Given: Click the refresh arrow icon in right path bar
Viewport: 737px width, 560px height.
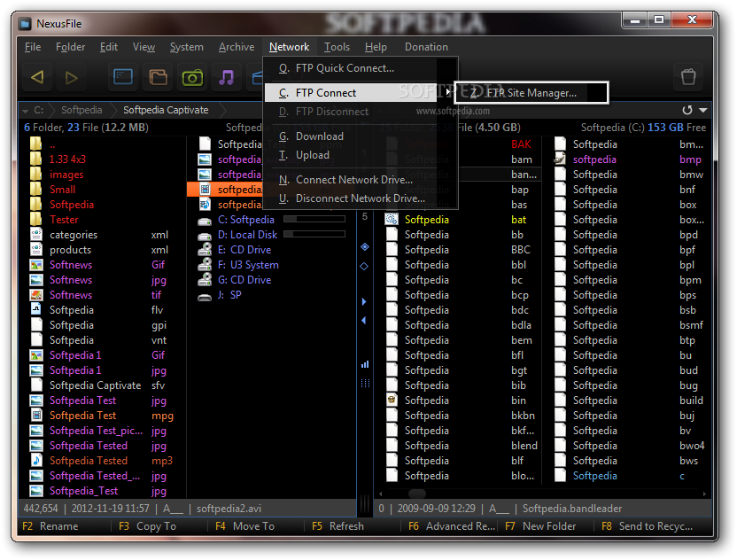Looking at the screenshot, I should [687, 110].
